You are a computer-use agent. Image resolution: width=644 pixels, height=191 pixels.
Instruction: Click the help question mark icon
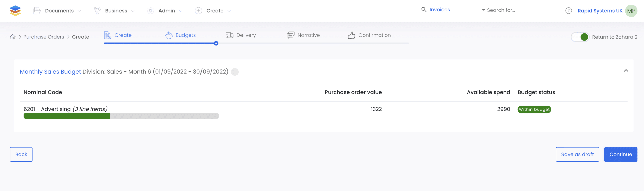(568, 11)
